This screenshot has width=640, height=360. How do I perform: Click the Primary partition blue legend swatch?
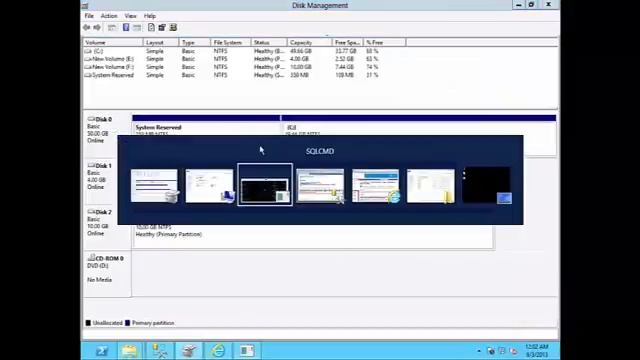pyautogui.click(x=127, y=323)
